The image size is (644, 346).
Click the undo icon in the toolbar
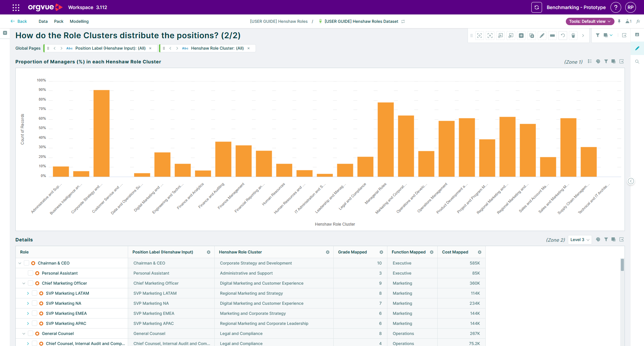pos(563,36)
